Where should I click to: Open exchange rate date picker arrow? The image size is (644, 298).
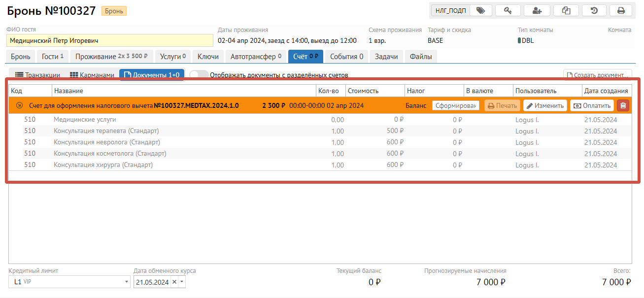tap(181, 282)
